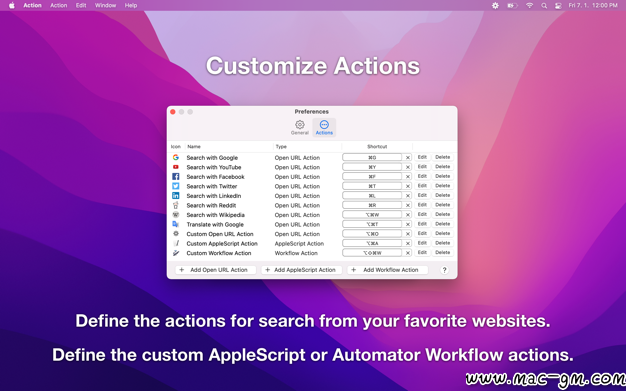Open Control Center in the menu bar

point(558,6)
